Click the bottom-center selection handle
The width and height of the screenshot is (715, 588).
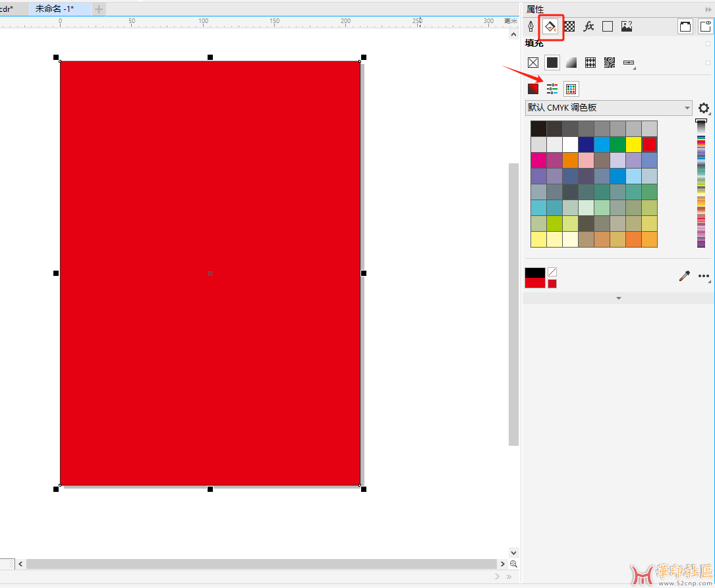pyautogui.click(x=210, y=489)
